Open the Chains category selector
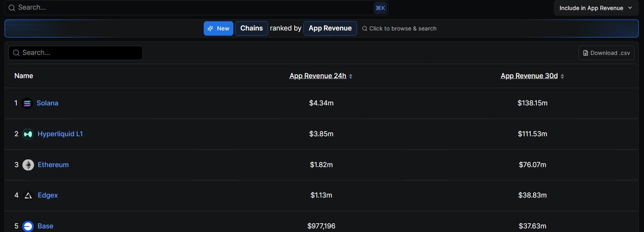This screenshot has width=644, height=232. click(251, 28)
